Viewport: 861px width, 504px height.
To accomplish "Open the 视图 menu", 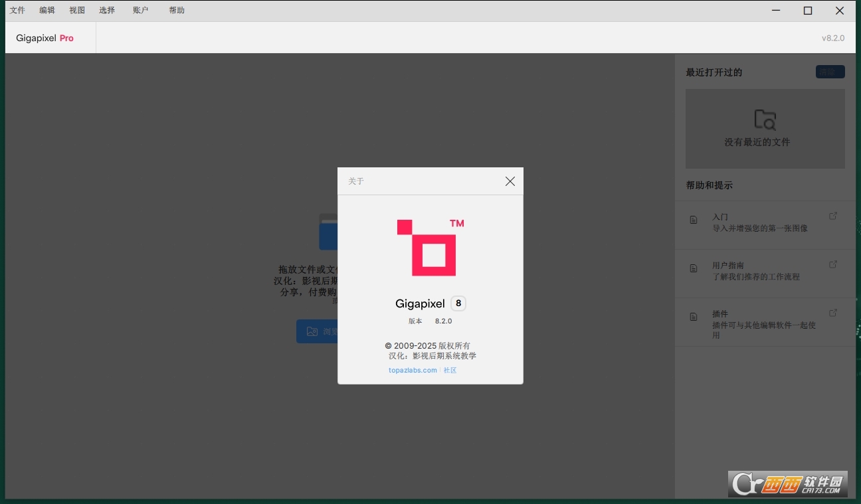I will 77,11.
